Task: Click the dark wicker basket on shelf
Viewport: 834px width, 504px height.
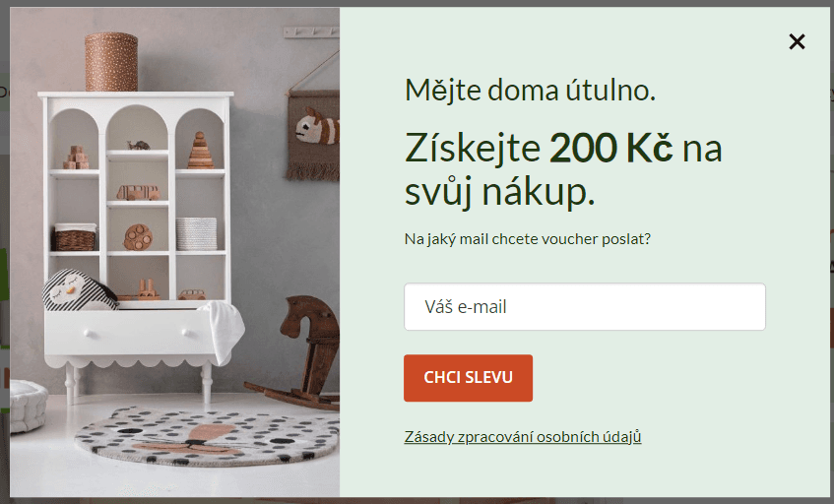Action: point(75,236)
